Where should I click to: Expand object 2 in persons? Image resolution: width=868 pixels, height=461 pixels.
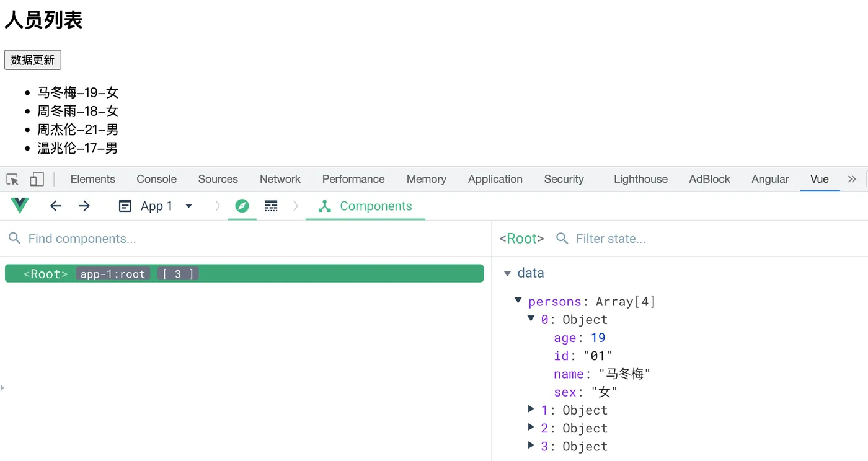tap(531, 427)
